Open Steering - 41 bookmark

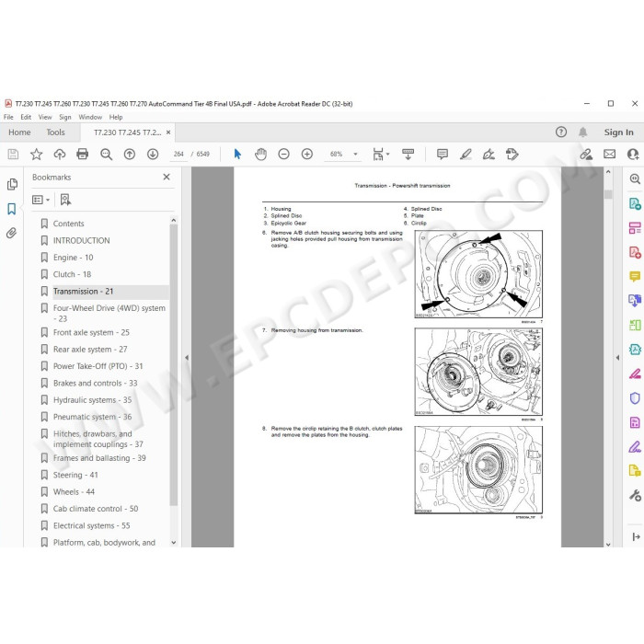[75, 475]
